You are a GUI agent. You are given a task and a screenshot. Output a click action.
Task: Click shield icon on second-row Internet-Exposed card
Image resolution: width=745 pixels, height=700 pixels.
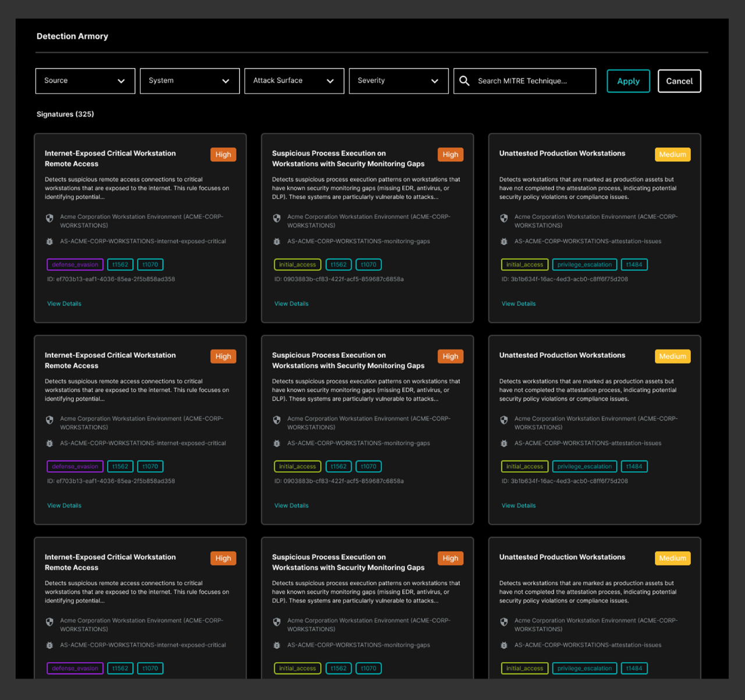tap(49, 420)
